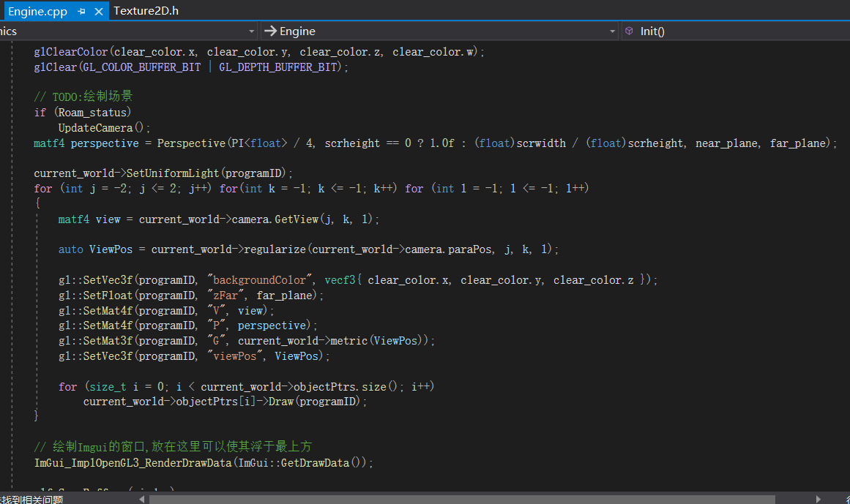The image size is (850, 504).
Task: Switch to the Texture2D.h tab
Action: 146,10
